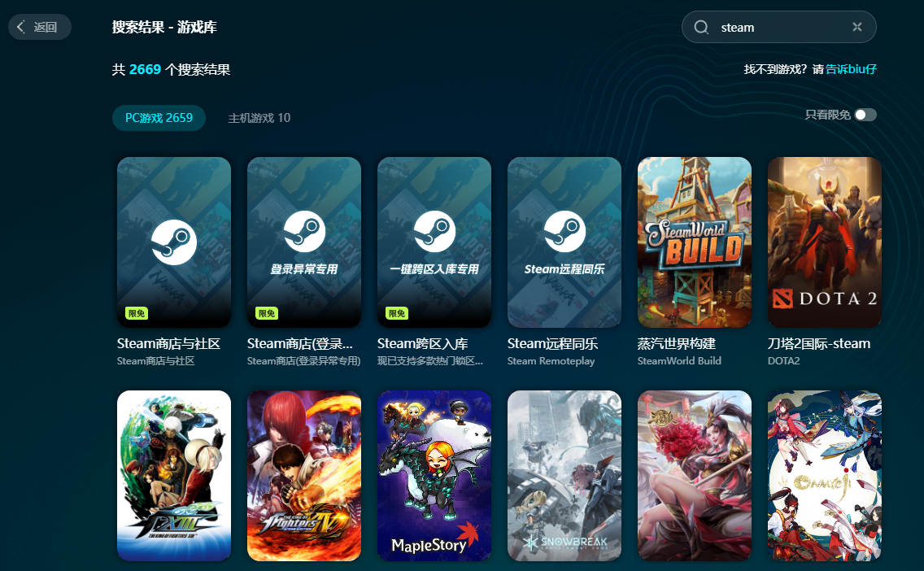Select the 一键跨区入库专用 Steam card
Image resolution: width=924 pixels, height=571 pixels.
coord(434,242)
